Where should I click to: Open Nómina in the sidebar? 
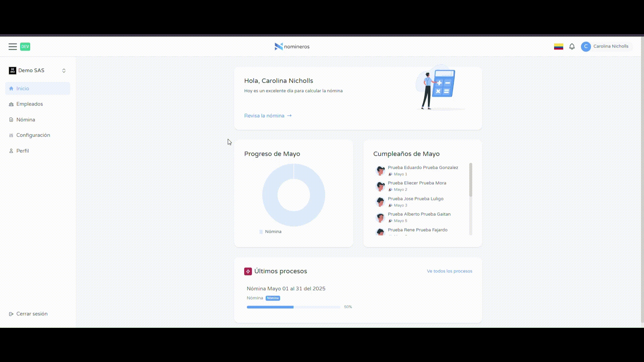click(x=26, y=120)
